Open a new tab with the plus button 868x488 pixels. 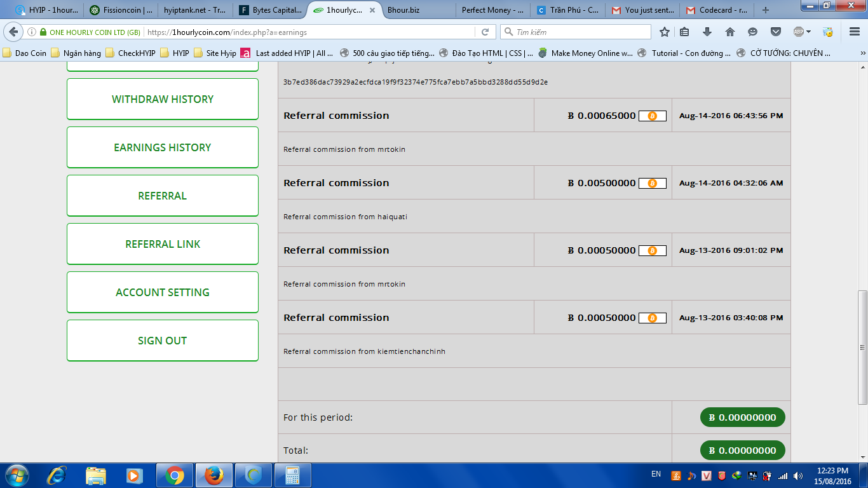[x=765, y=10]
